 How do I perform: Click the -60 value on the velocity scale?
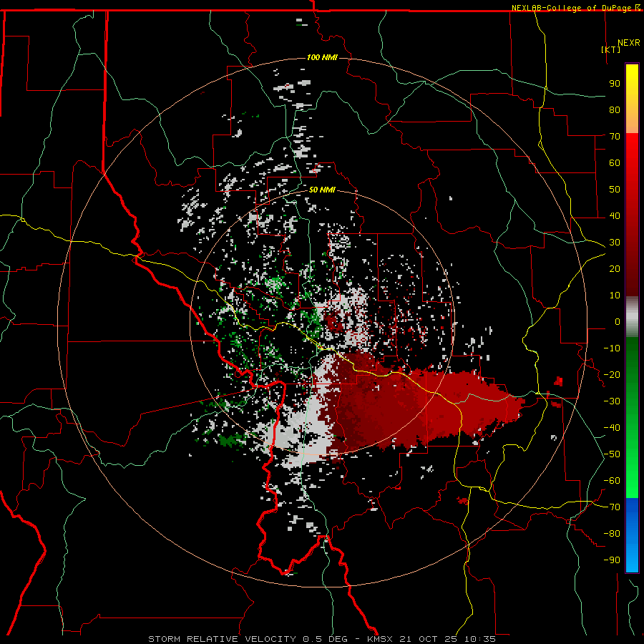tap(612, 481)
